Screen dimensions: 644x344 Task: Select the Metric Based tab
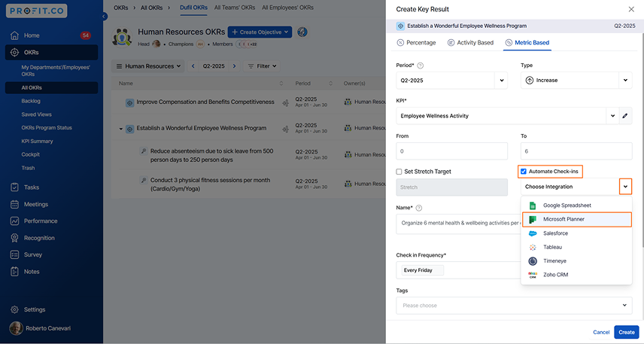(527, 43)
